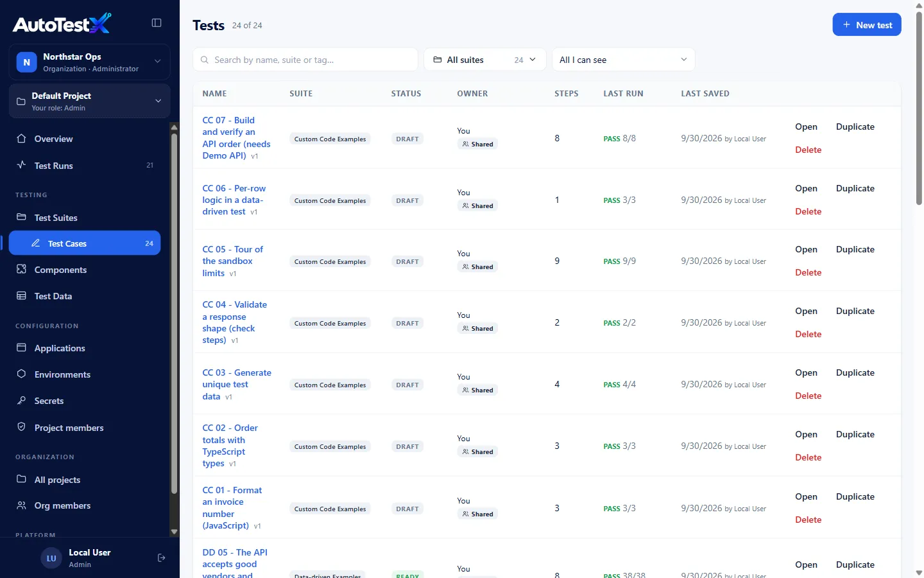
Task: Click the All projects folder icon
Action: point(21,479)
